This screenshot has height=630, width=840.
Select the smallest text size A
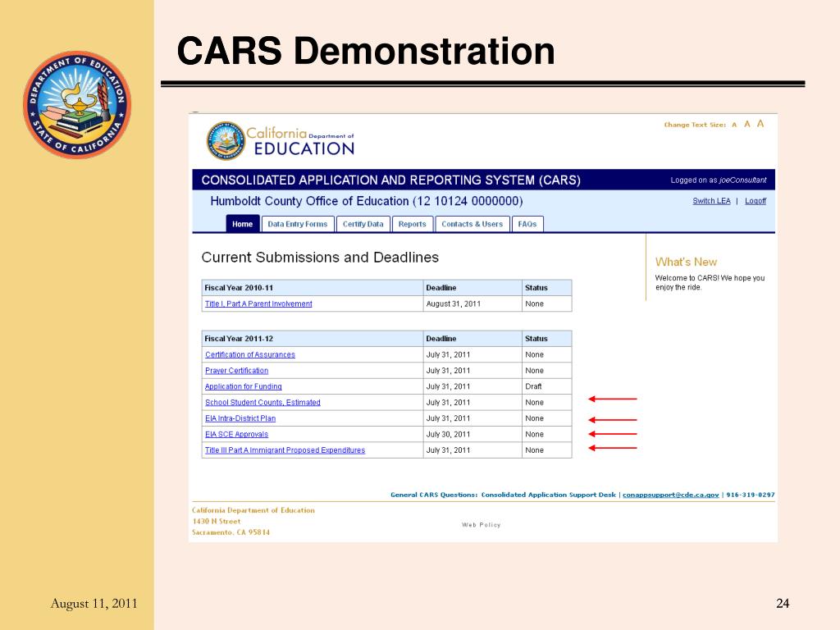734,125
